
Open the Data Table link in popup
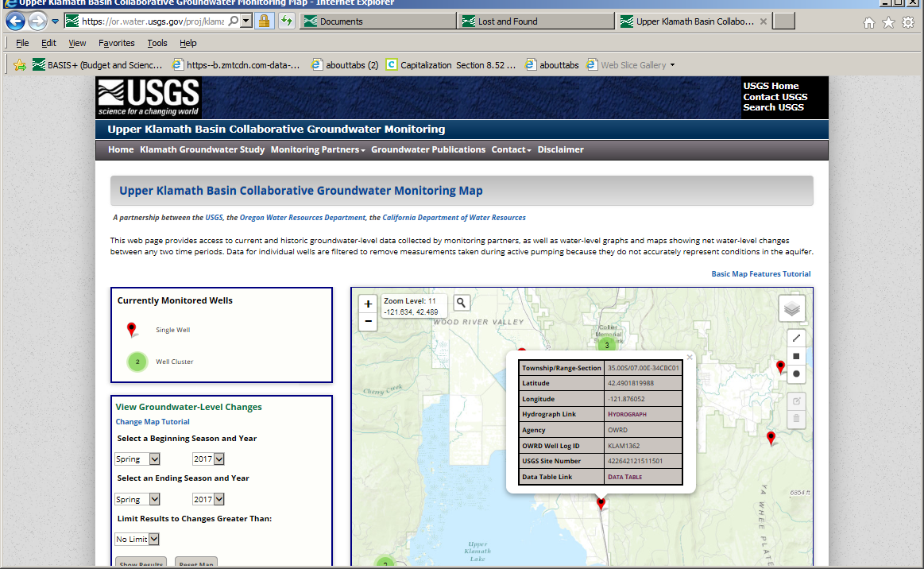624,477
